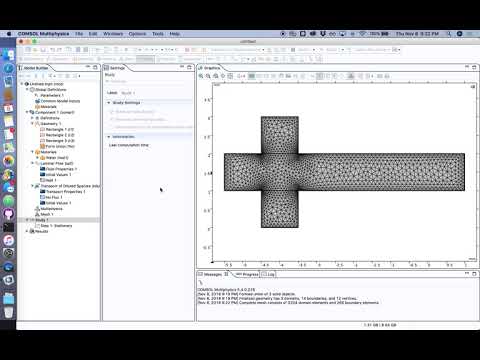Expand the Results tree node
480x360 pixels.
(27, 231)
